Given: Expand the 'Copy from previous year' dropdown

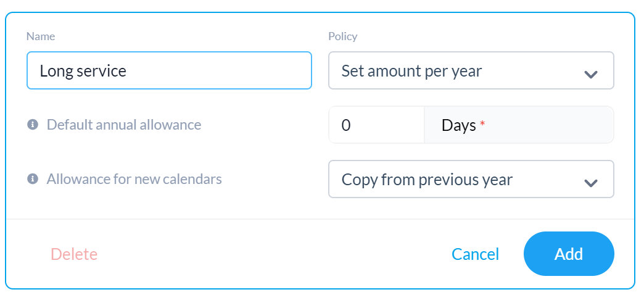Looking at the screenshot, I should click(x=471, y=179).
